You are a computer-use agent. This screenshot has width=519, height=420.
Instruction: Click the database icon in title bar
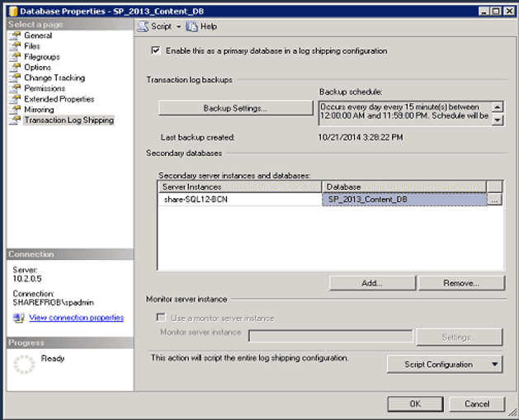pyautogui.click(x=13, y=12)
